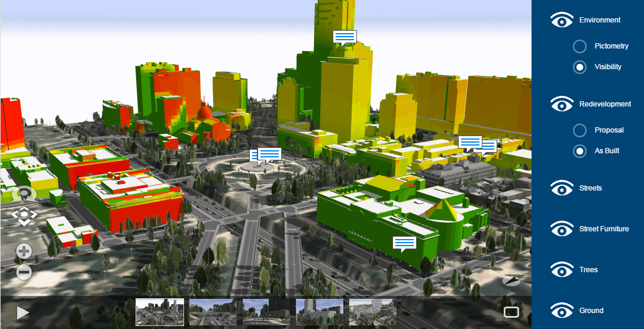Select the Pictometry radio option
The width and height of the screenshot is (644, 329).
[579, 46]
